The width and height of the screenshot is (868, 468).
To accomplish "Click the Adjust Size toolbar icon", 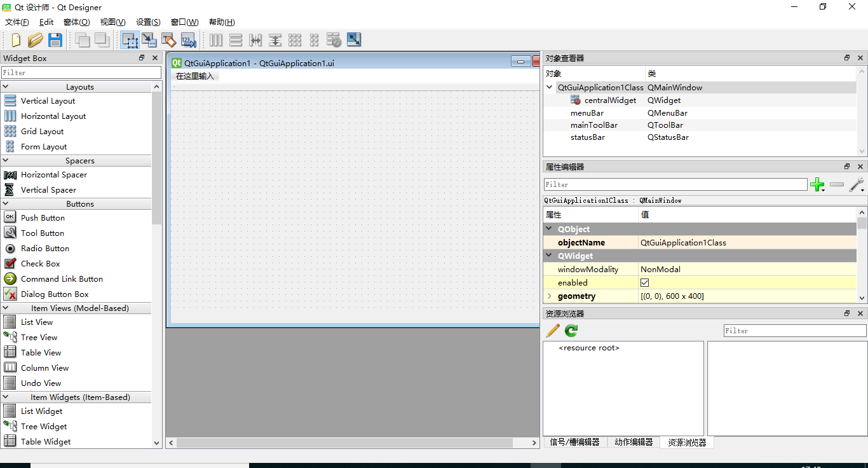I will click(354, 39).
